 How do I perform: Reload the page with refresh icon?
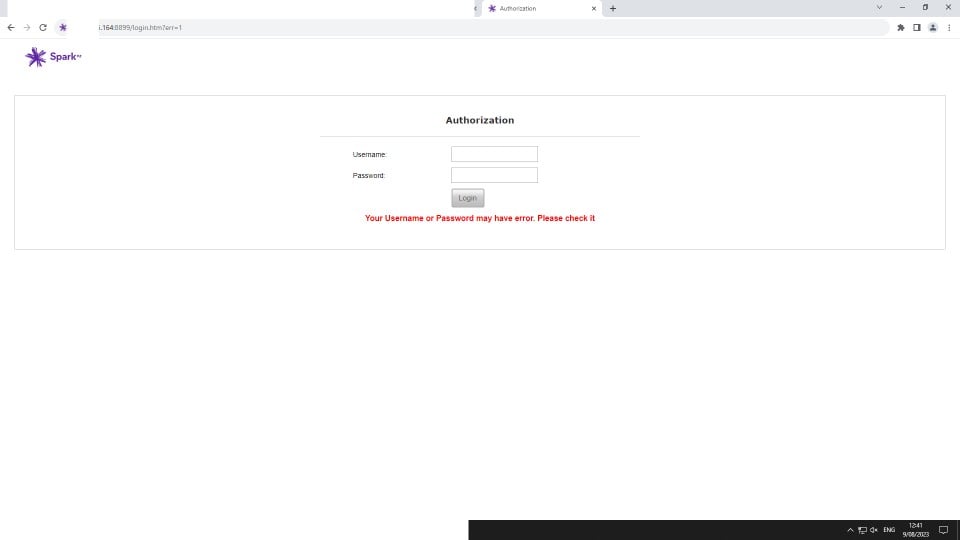(43, 28)
